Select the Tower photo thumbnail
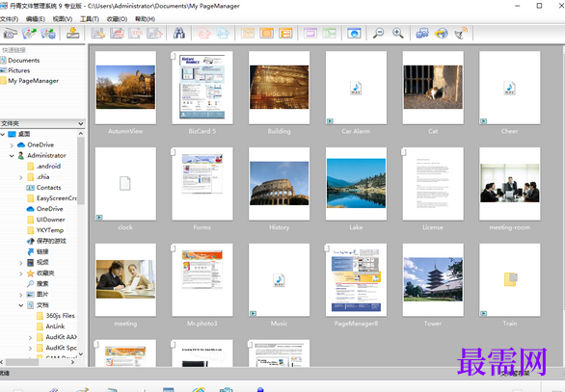 (433, 280)
